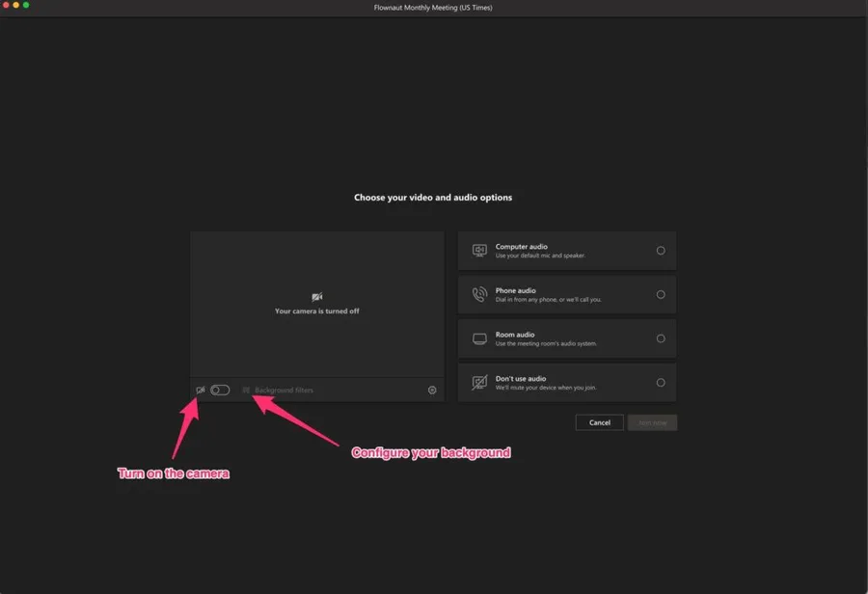Screen dimensions: 868x594
Task: Click the 'Dial in from any phone' description
Action: [548, 300]
